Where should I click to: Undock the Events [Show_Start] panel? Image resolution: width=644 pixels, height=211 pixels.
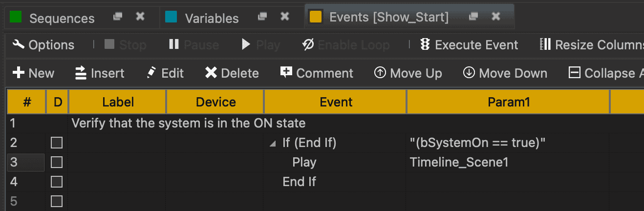[472, 17]
